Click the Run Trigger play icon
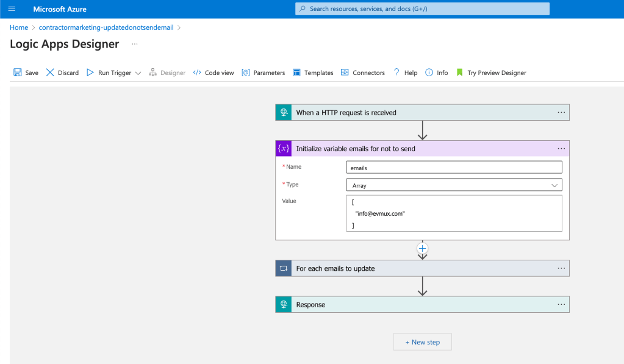 click(90, 73)
